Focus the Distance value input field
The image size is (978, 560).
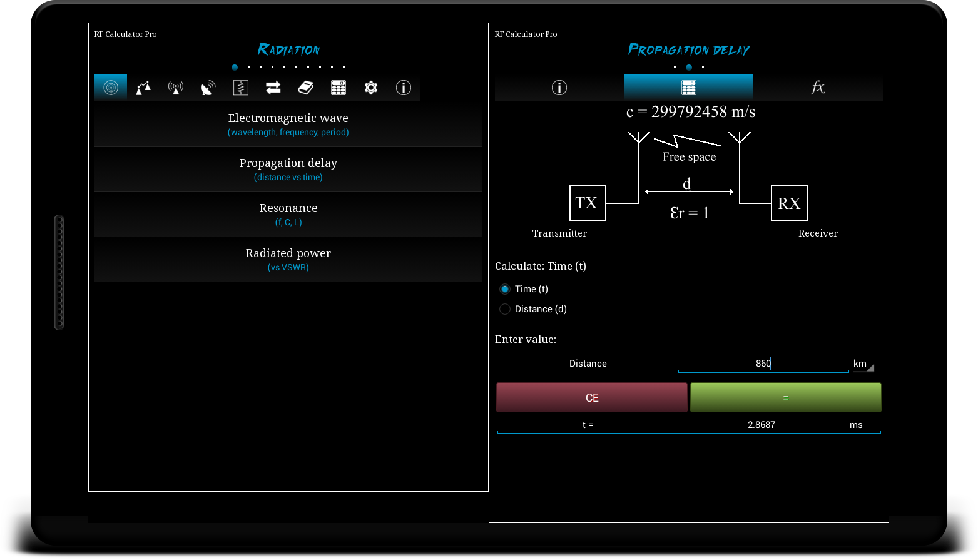(x=763, y=364)
